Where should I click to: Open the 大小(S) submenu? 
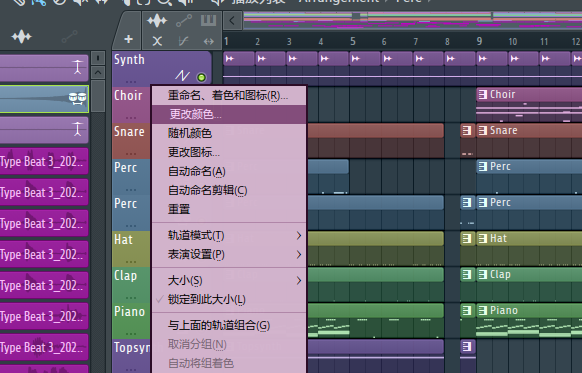pyautogui.click(x=229, y=281)
